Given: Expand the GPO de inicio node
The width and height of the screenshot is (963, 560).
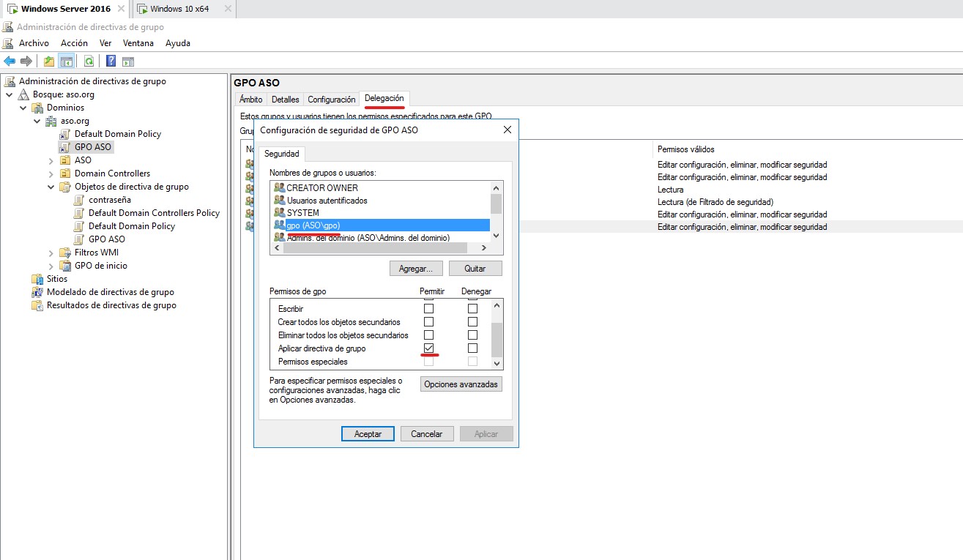Looking at the screenshot, I should pos(51,266).
